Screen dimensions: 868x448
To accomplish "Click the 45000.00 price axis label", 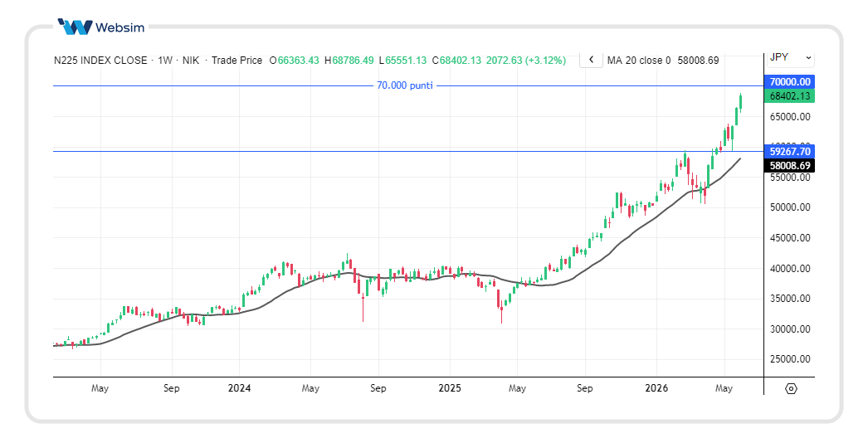I will tap(790, 238).
